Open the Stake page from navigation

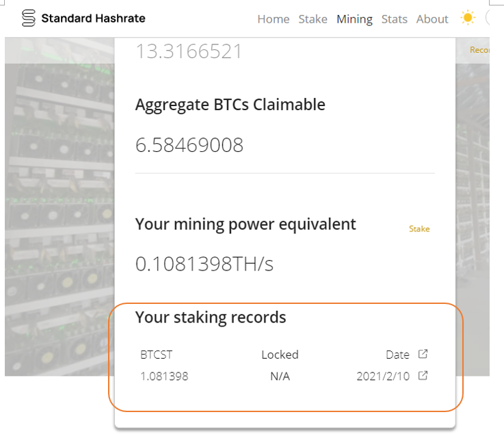tap(313, 19)
